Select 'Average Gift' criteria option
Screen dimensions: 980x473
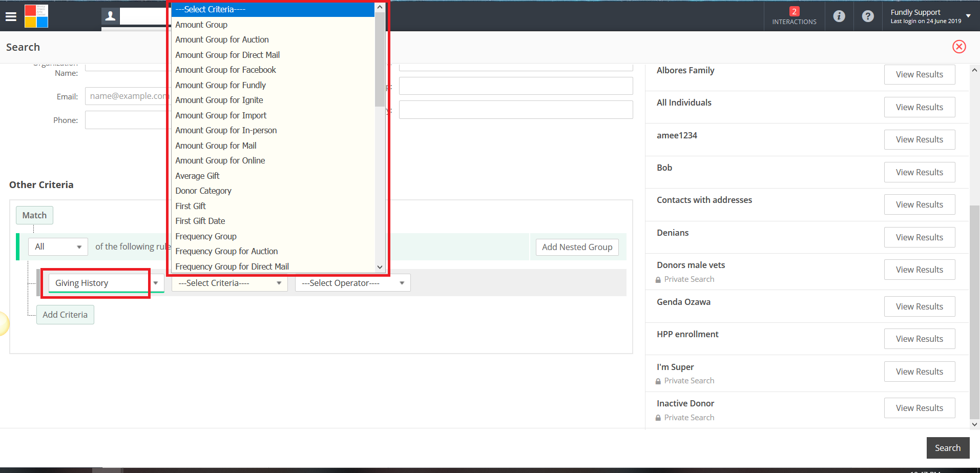point(273,176)
